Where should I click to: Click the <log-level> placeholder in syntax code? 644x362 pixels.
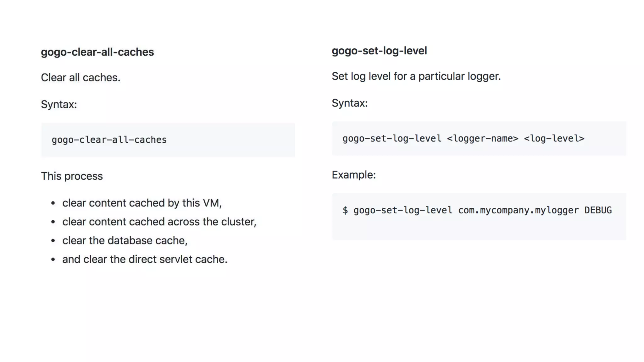click(554, 138)
